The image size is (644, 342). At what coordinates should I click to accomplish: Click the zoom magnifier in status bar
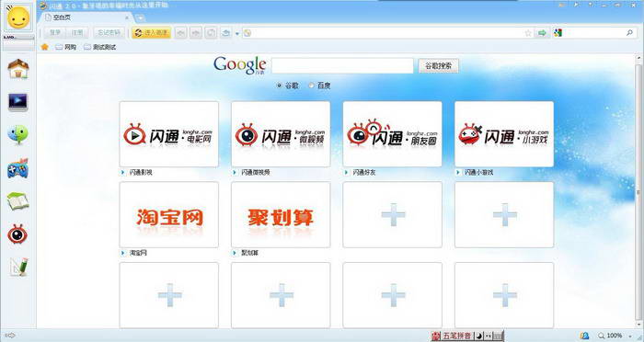(602, 336)
